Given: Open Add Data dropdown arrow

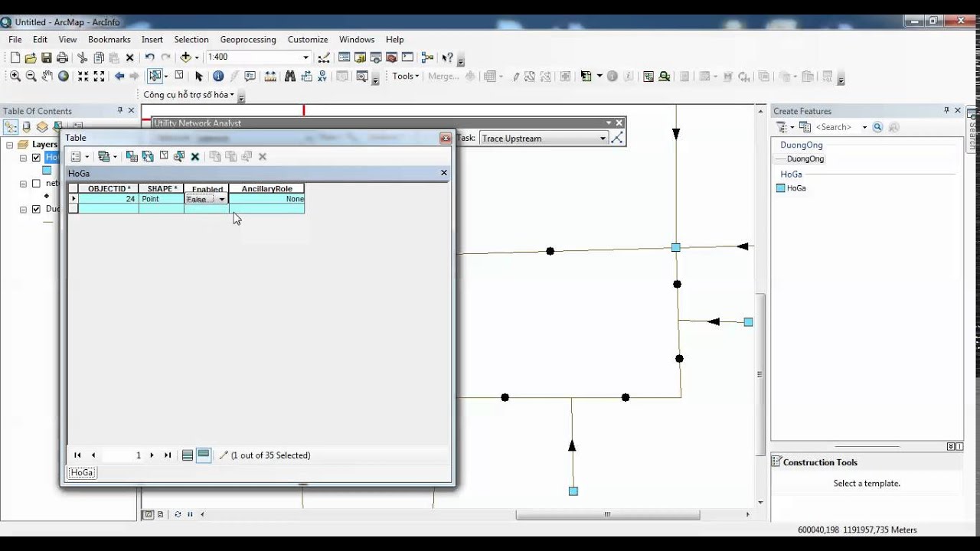Looking at the screenshot, I should point(197,57).
